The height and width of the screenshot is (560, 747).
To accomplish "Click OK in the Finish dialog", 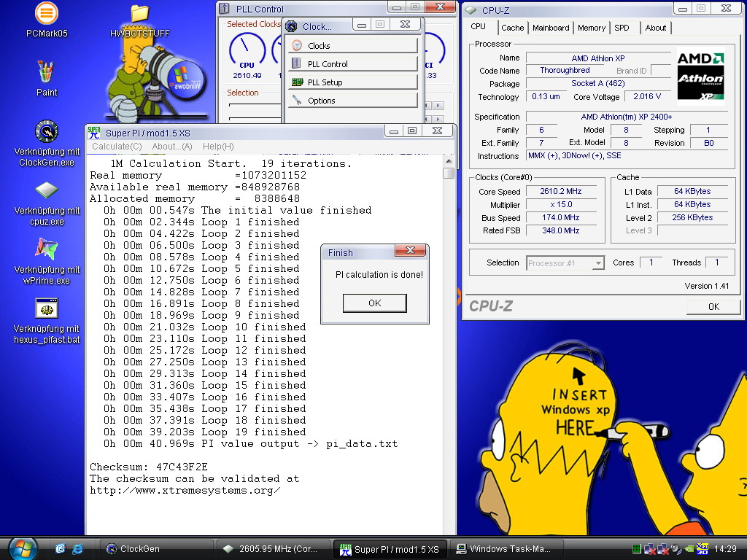I will (x=374, y=303).
